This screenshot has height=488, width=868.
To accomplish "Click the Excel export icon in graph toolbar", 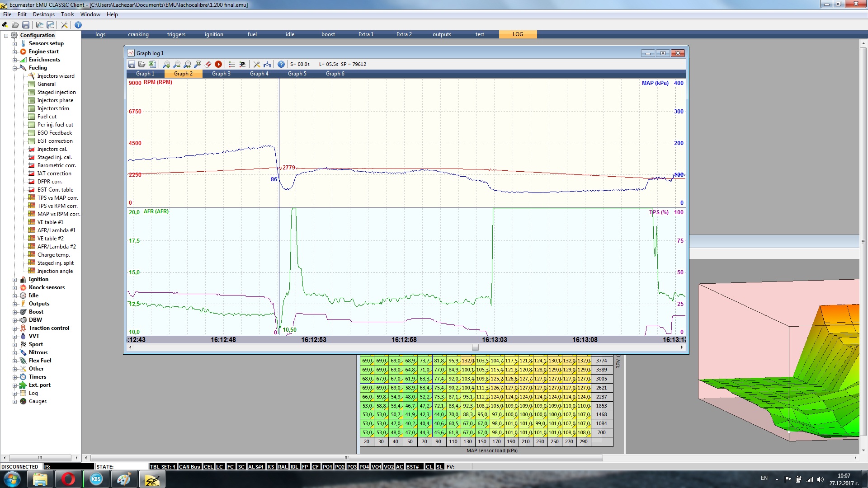I will pyautogui.click(x=152, y=64).
